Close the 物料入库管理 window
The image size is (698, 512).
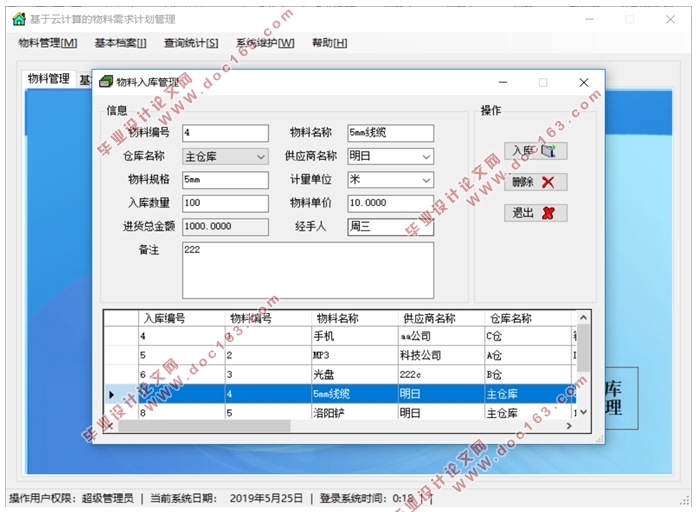tap(584, 82)
